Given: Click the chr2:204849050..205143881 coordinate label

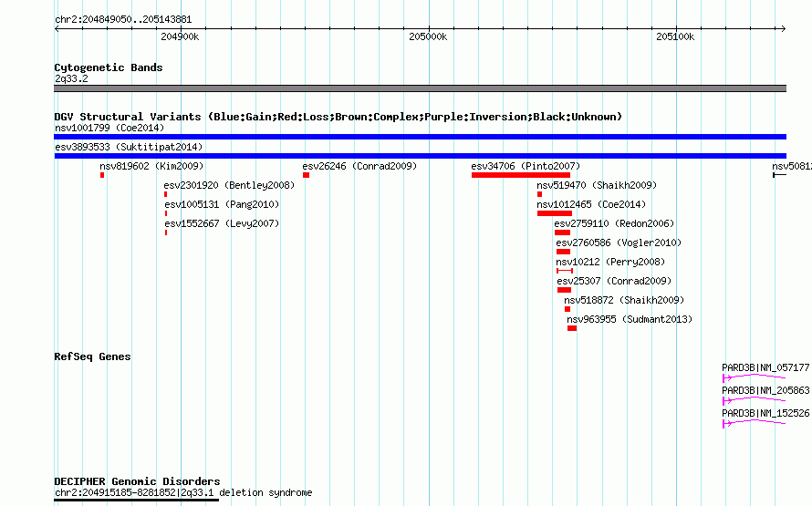Looking at the screenshot, I should 123,20.
